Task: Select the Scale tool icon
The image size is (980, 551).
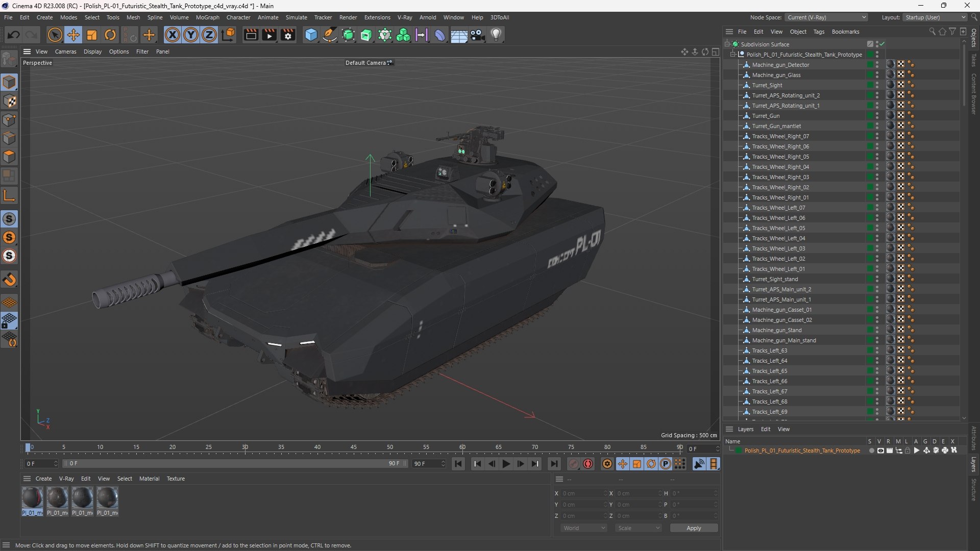Action: coord(92,35)
